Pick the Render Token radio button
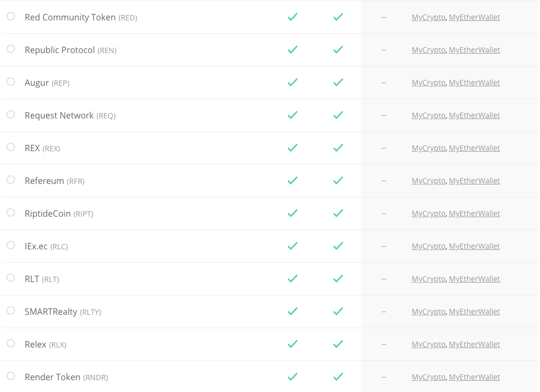This screenshot has width=540, height=392. coord(11,376)
